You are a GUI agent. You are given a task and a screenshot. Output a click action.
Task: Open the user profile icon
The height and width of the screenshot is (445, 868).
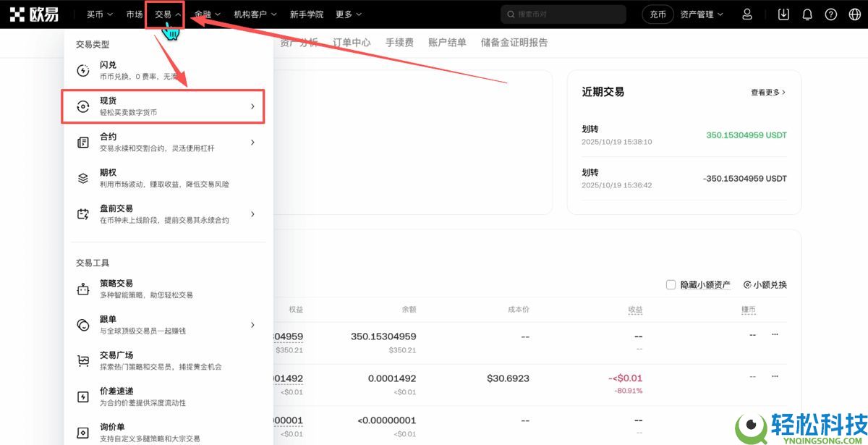[747, 14]
